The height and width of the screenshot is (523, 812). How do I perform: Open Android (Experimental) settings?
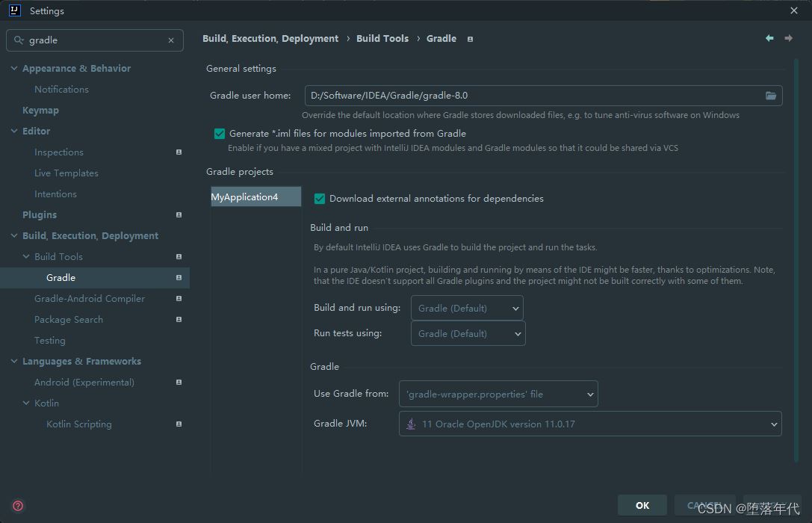pos(84,382)
